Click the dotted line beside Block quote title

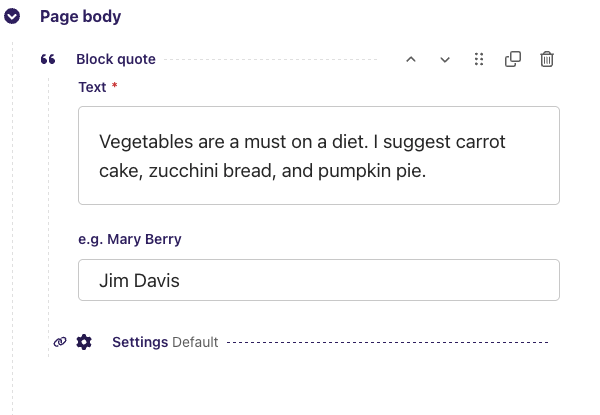(x=270, y=59)
